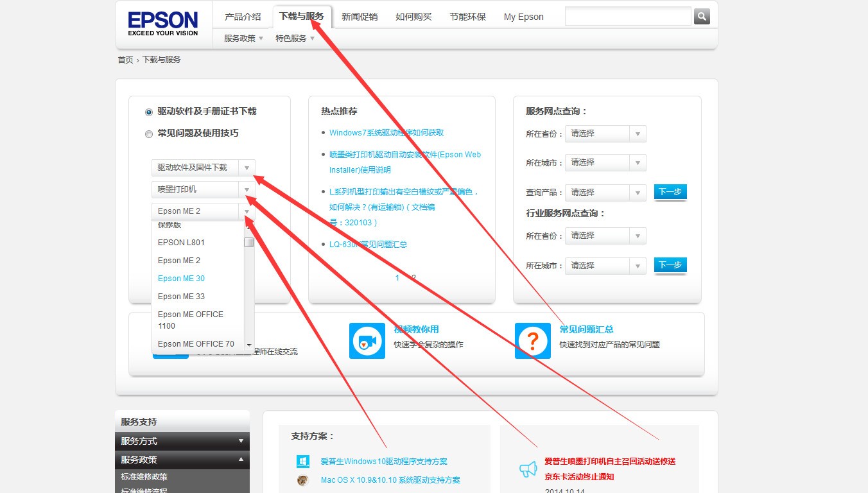Expand the 喷墨打印机 product type dropdown

(204, 189)
